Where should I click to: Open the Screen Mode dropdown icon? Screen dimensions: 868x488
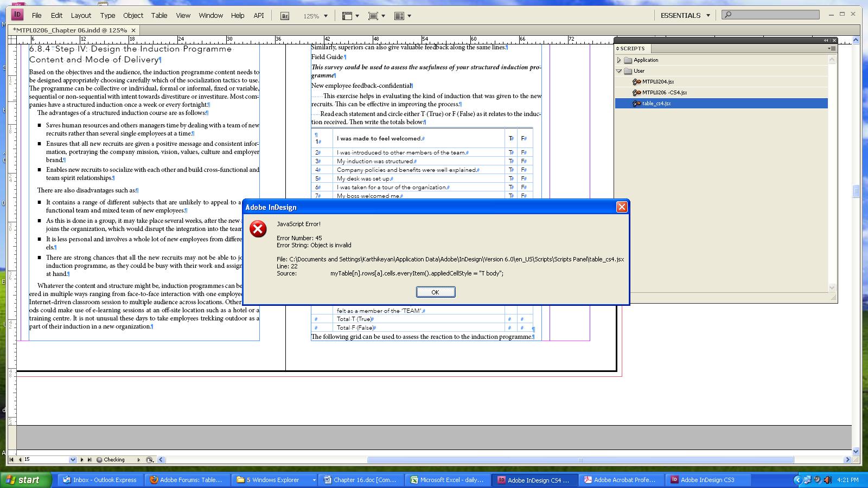coord(376,16)
